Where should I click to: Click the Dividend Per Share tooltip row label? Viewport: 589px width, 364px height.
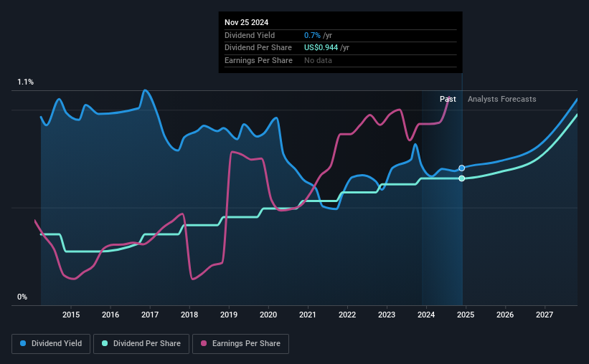click(x=258, y=48)
